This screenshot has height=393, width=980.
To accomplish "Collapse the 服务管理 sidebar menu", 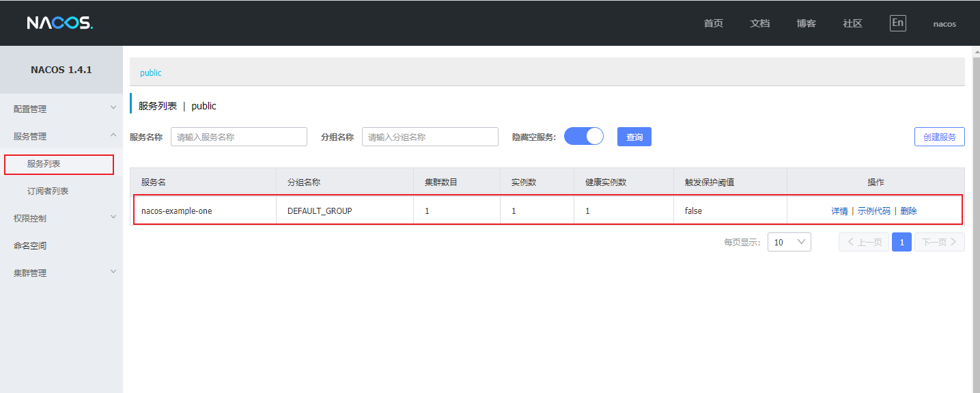I will coord(61,136).
